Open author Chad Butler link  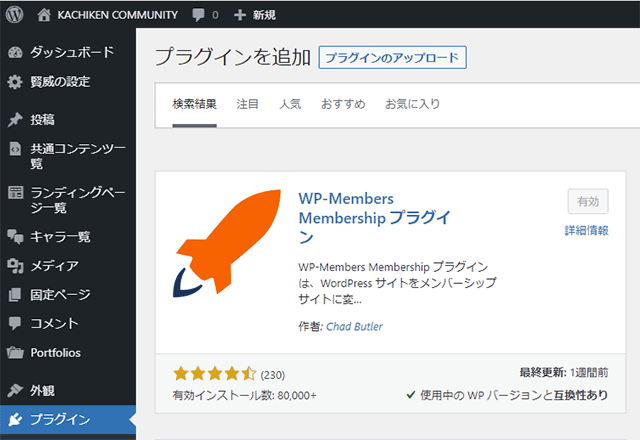tap(354, 327)
